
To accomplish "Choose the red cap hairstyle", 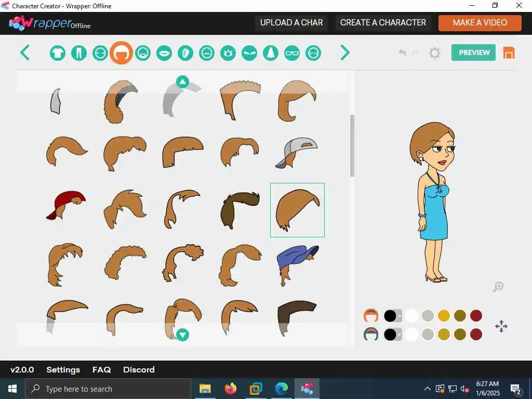I will (x=66, y=205).
